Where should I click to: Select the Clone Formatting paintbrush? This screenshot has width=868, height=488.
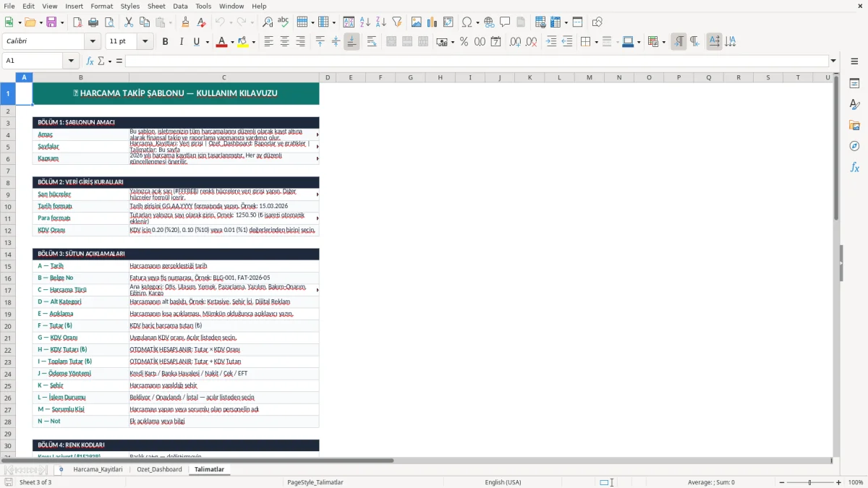186,22
